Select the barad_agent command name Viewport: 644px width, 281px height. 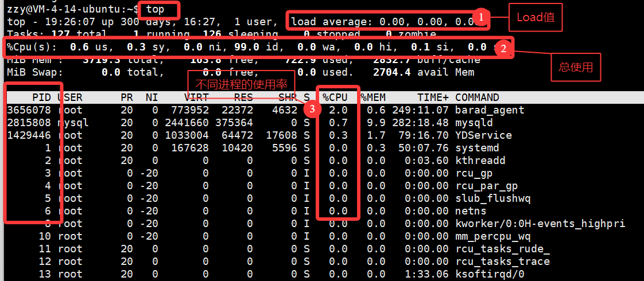pyautogui.click(x=490, y=110)
